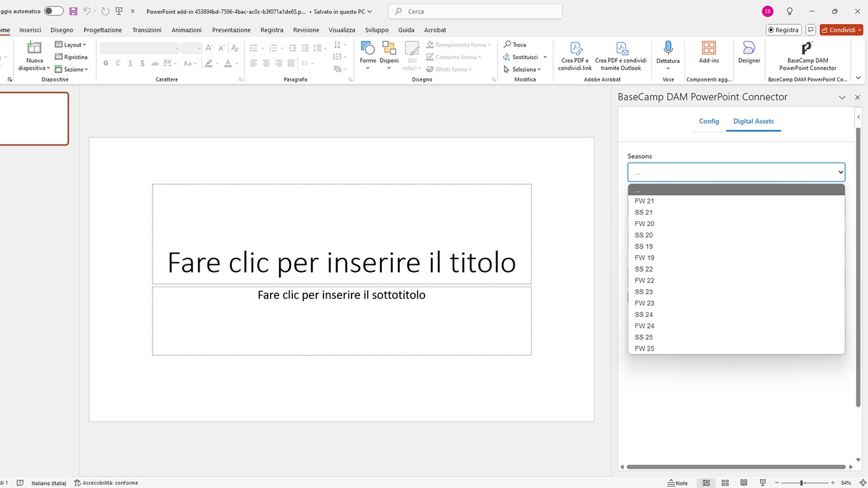Switch to the Config tab

(709, 121)
